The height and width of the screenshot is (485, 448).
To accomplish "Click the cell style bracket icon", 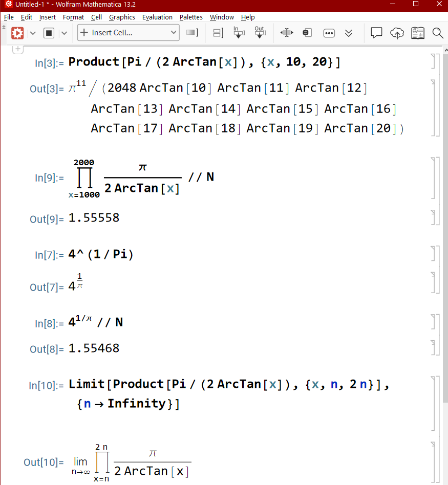I will tap(193, 32).
